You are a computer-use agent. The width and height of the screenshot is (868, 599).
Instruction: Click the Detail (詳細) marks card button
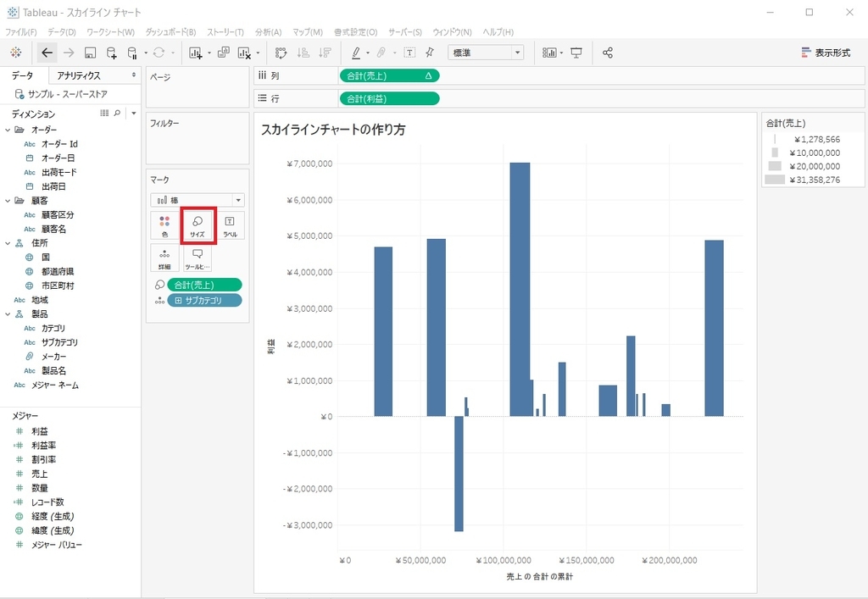click(164, 258)
